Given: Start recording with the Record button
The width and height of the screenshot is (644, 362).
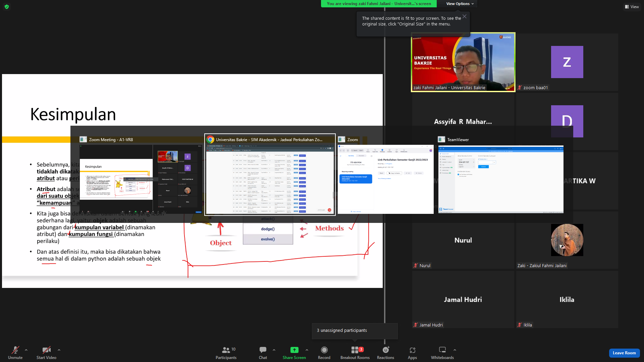Looking at the screenshot, I should (x=324, y=353).
